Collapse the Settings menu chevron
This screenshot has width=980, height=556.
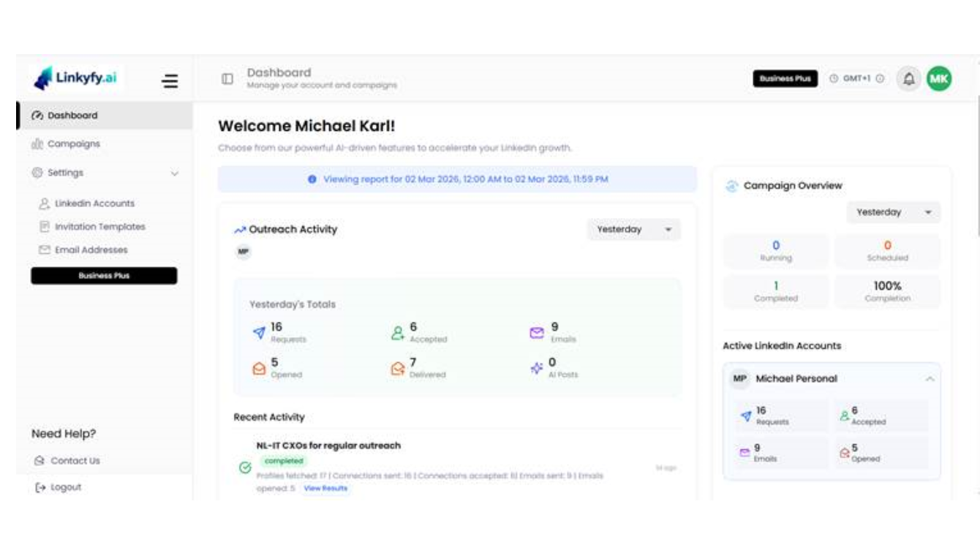pyautogui.click(x=174, y=173)
